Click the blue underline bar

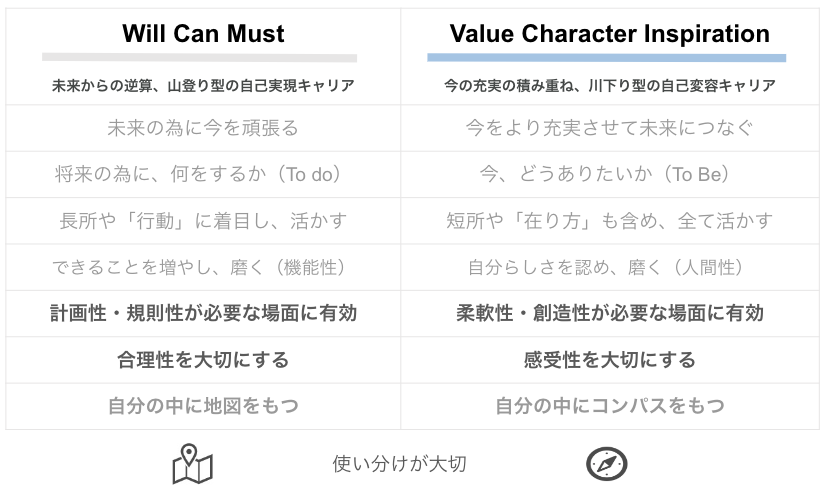pos(606,58)
